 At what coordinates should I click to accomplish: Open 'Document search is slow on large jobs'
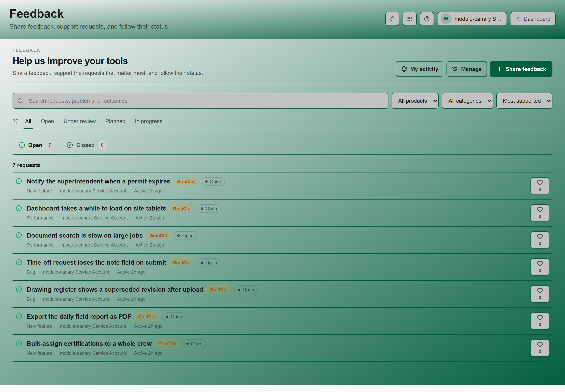(x=85, y=235)
